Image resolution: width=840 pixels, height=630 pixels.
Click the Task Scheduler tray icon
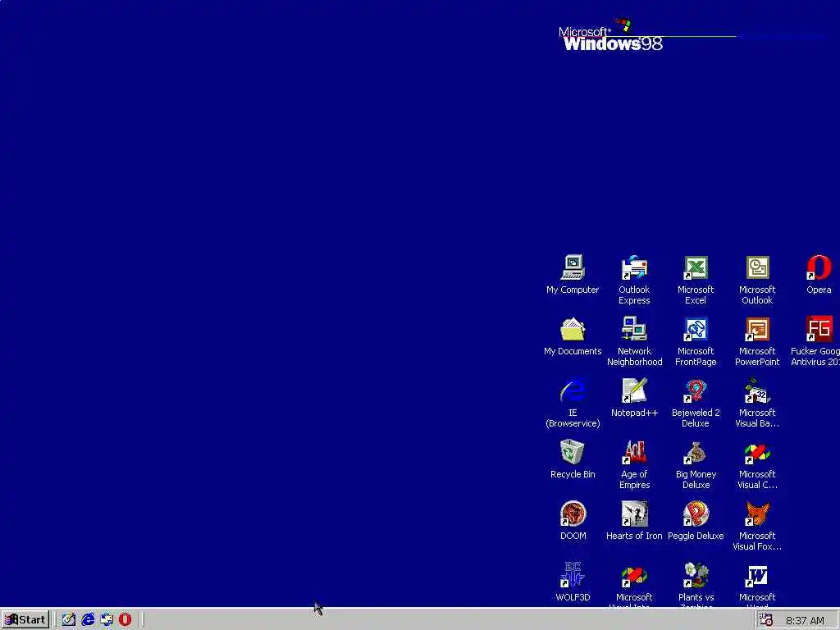[x=766, y=620]
